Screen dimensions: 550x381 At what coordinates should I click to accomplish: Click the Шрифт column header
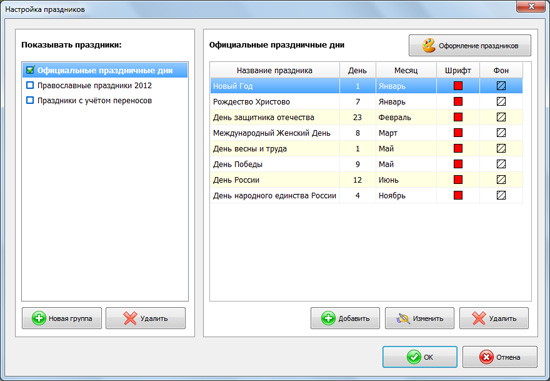(x=458, y=70)
